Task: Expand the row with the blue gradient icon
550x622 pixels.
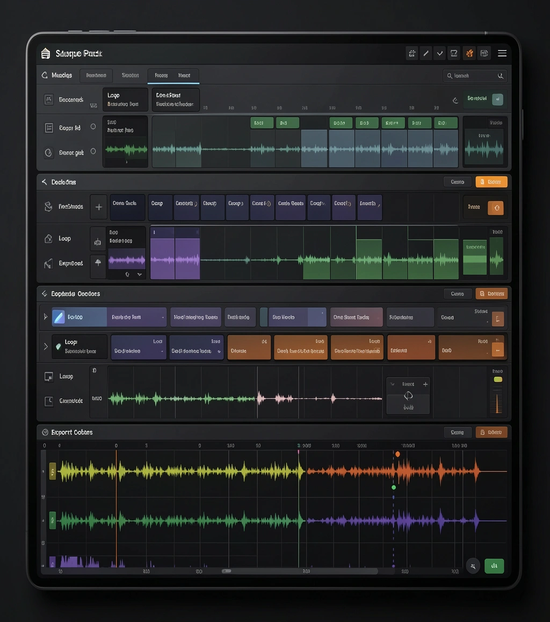Action: pos(45,317)
